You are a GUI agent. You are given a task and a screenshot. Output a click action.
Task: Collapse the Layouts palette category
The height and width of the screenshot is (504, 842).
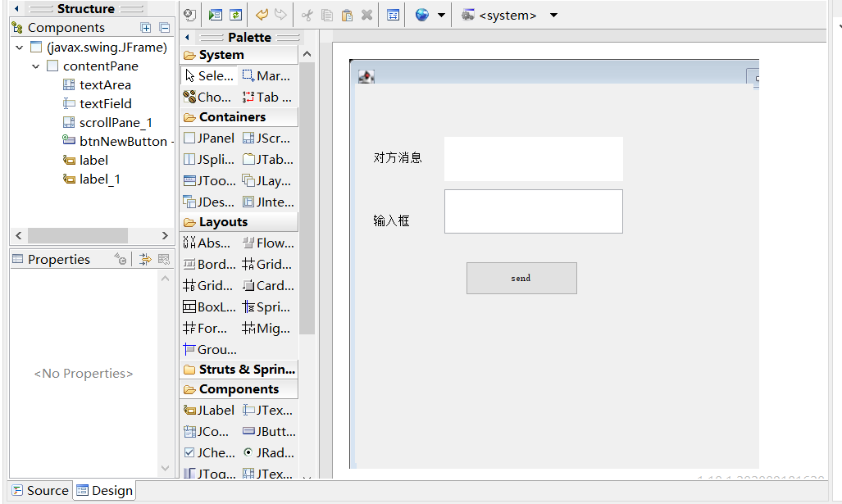[x=239, y=221]
